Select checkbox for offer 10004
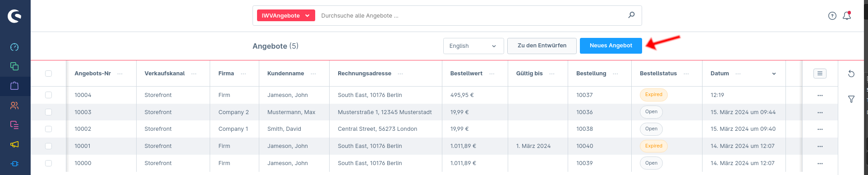Image resolution: width=868 pixels, height=175 pixels. [48, 95]
